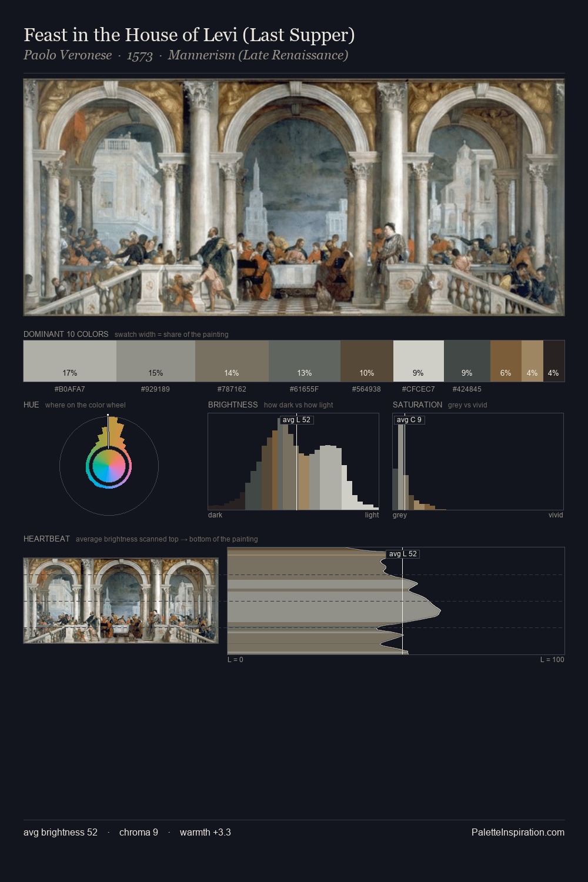Click the hex code '#564938'
Viewport: 588px width, 882px height.
367,389
